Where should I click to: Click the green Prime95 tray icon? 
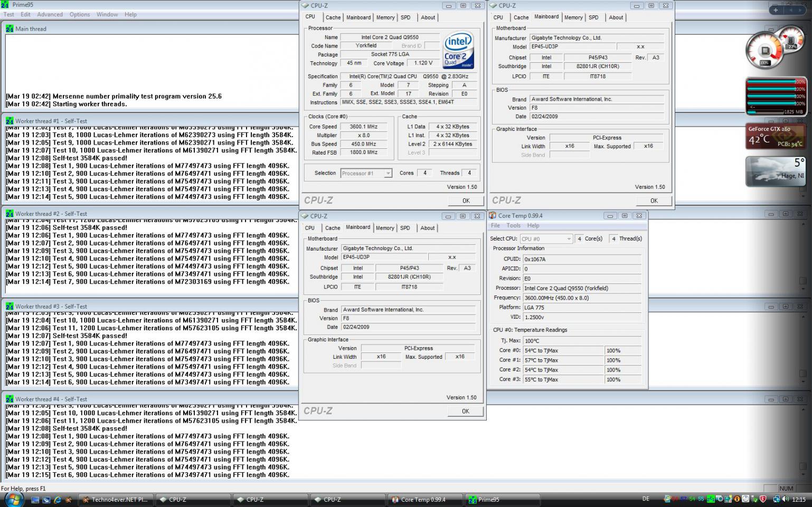(x=711, y=499)
